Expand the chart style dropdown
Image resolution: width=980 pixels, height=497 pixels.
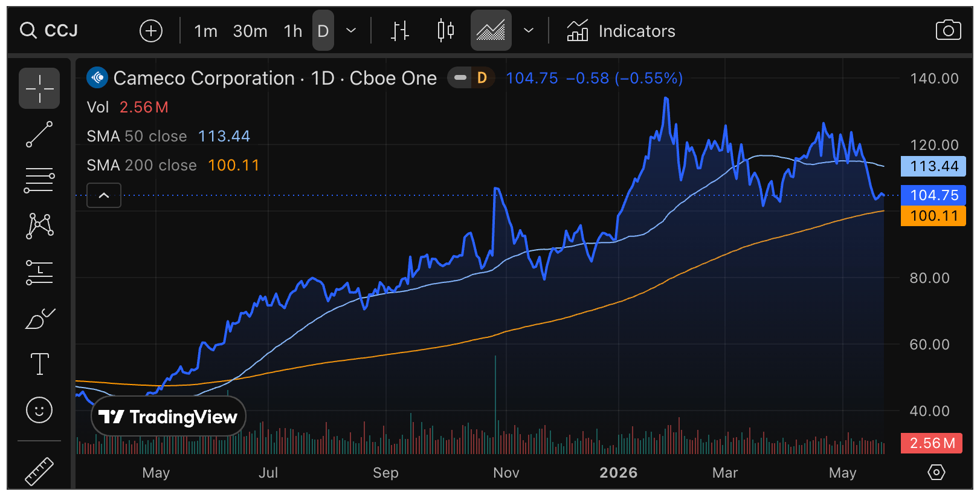pyautogui.click(x=529, y=31)
